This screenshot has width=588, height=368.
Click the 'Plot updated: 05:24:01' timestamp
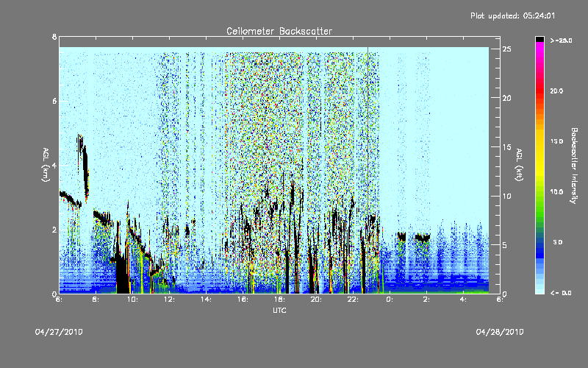[x=512, y=15]
